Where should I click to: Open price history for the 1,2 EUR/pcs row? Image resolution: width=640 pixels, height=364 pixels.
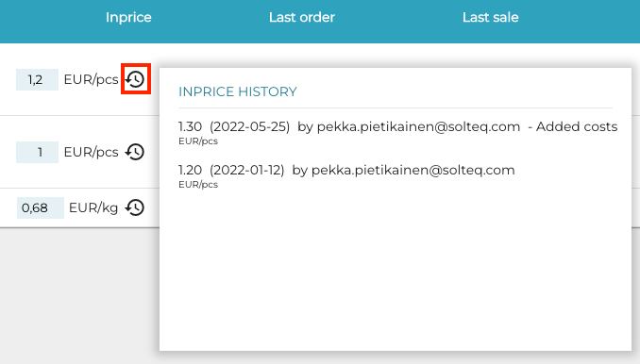click(x=135, y=78)
